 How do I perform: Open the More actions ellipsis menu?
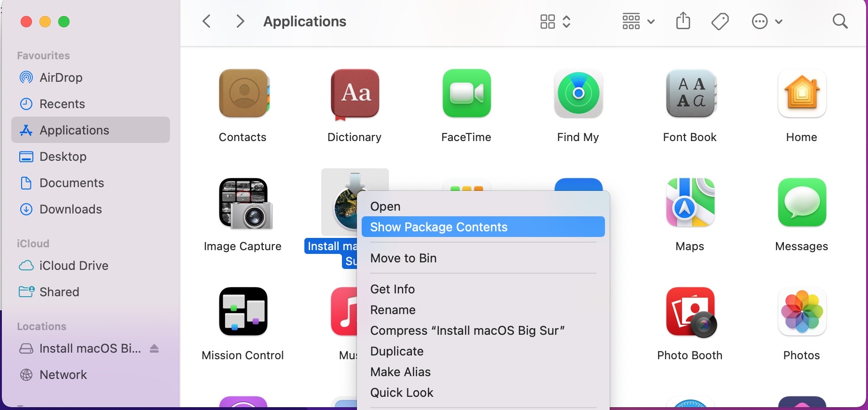pyautogui.click(x=767, y=21)
